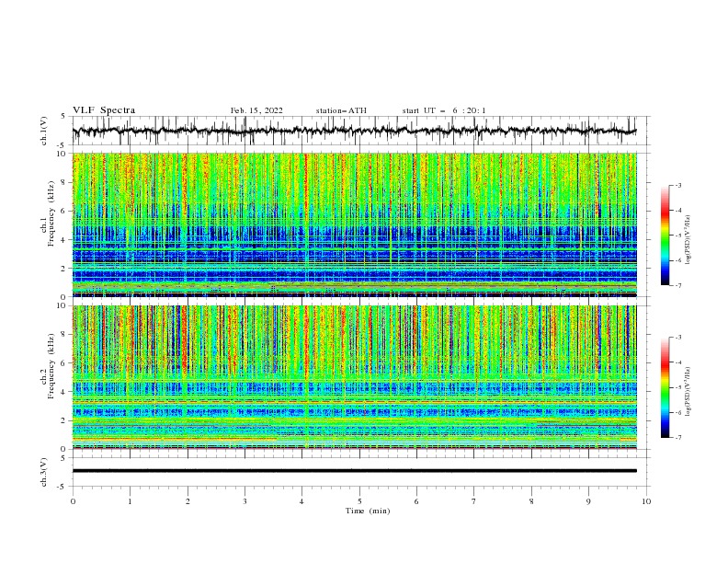728x563 pixels.
Task: Click the "-7" tick on upper colorbar
Action: 677,285
